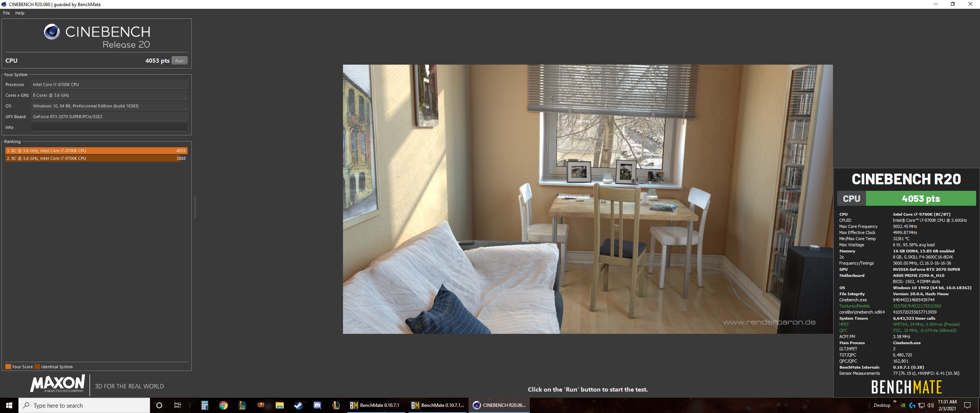Open the Action Center notifications icon

tap(967, 405)
